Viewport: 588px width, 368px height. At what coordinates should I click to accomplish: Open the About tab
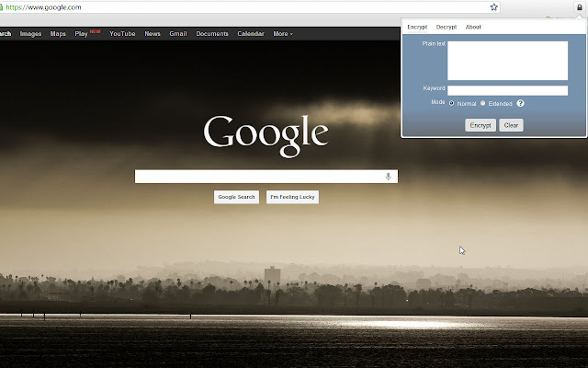pyautogui.click(x=473, y=27)
